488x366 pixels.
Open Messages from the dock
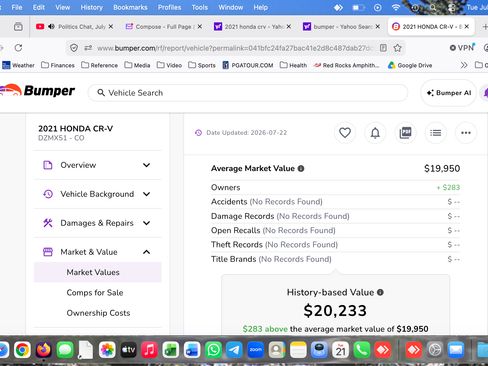[x=65, y=350]
